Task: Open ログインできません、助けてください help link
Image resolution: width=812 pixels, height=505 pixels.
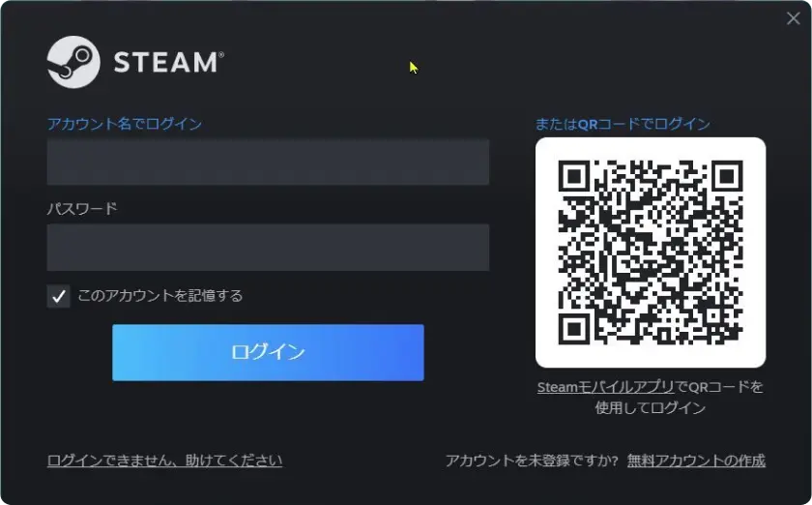Action: pos(164,460)
